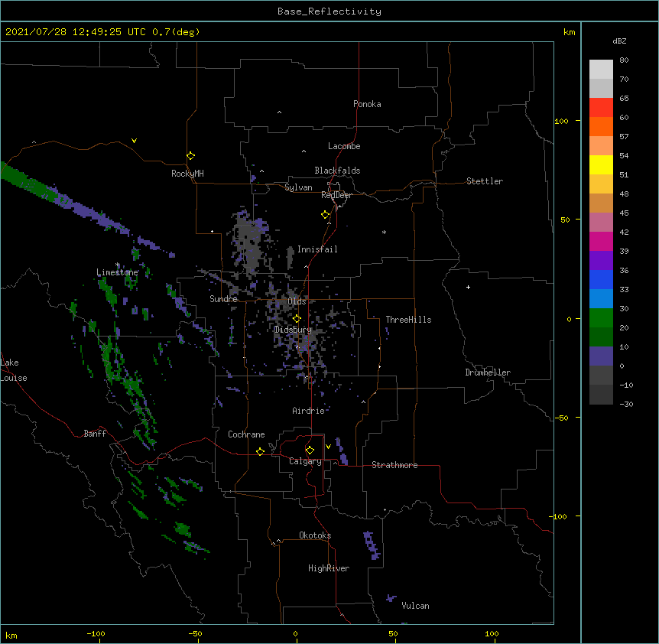Image resolution: width=659 pixels, height=644 pixels.
Task: Click the 100 tick on the vertical km axis
Action: [561, 121]
